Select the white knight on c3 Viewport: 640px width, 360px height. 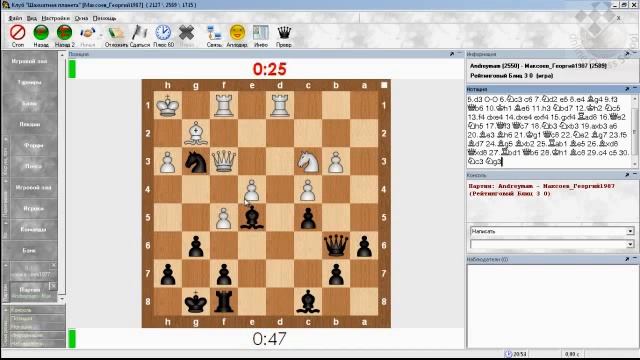tap(308, 161)
